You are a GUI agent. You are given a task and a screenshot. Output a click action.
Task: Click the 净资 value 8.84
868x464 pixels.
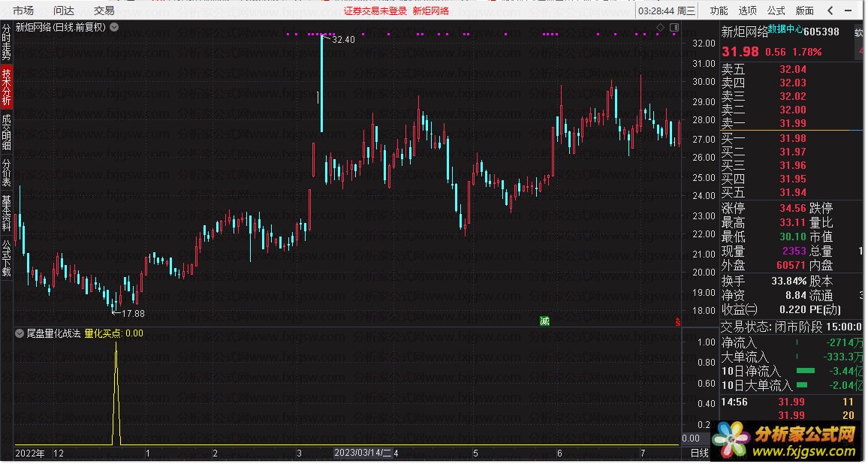(x=796, y=296)
